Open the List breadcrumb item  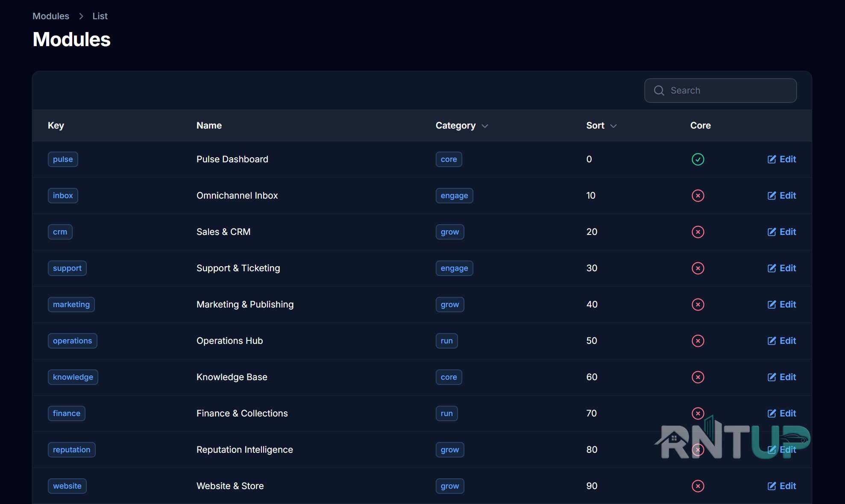pyautogui.click(x=100, y=16)
